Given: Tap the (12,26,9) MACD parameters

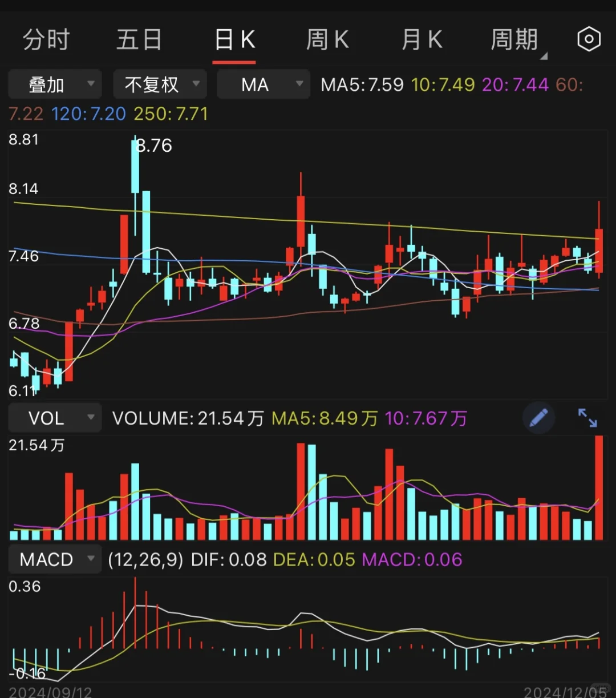Looking at the screenshot, I should point(146,559).
